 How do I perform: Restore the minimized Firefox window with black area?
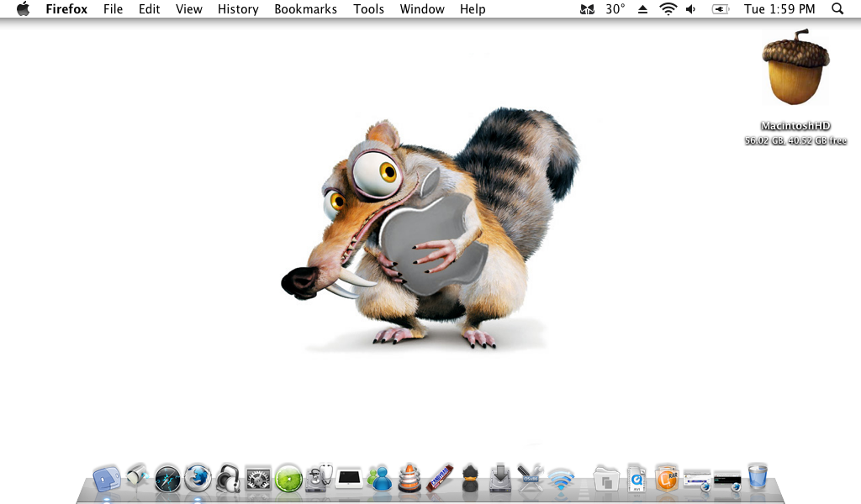point(727,480)
